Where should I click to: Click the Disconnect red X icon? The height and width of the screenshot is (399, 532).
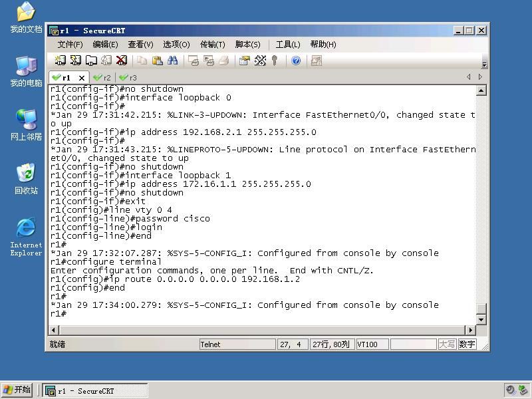pos(122,61)
